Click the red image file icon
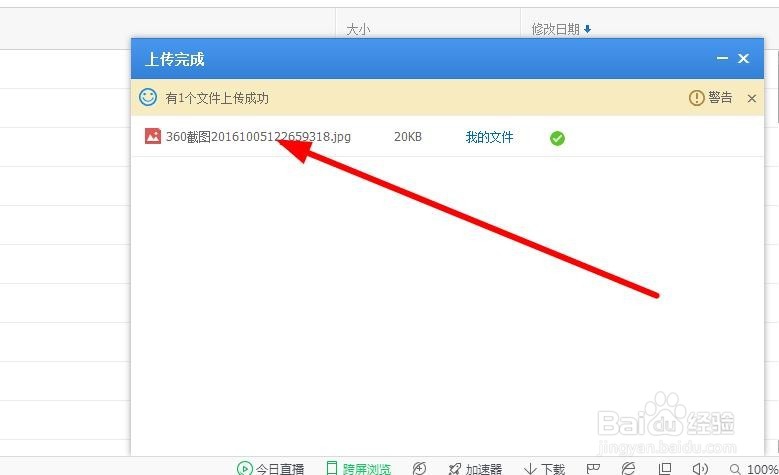Screen dimensions: 779x475 153,136
